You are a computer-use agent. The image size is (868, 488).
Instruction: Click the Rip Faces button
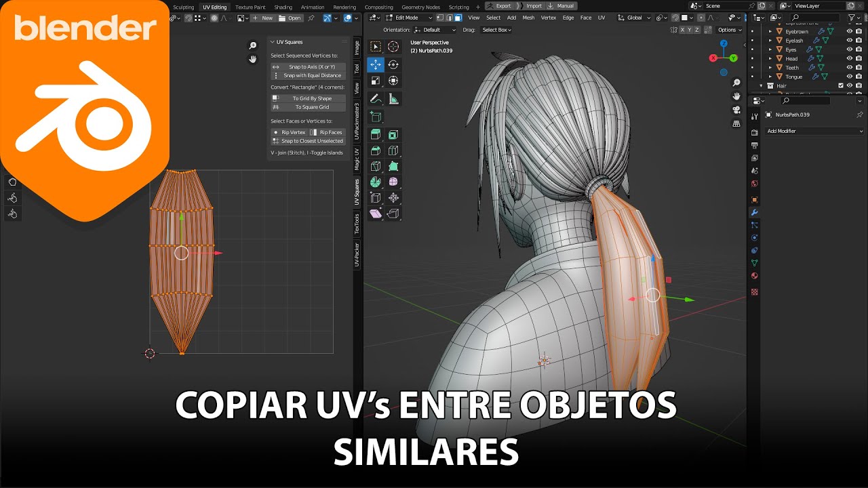tap(327, 132)
